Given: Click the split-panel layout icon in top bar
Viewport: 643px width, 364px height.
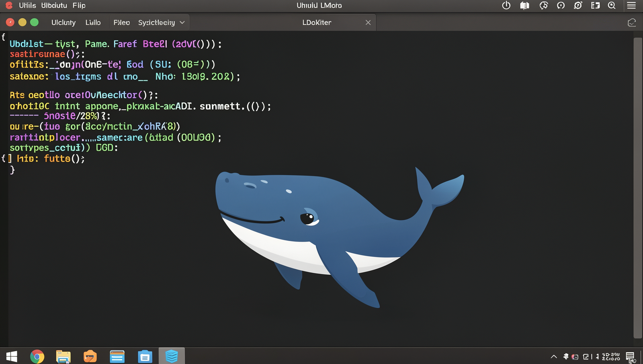Looking at the screenshot, I should point(595,5).
